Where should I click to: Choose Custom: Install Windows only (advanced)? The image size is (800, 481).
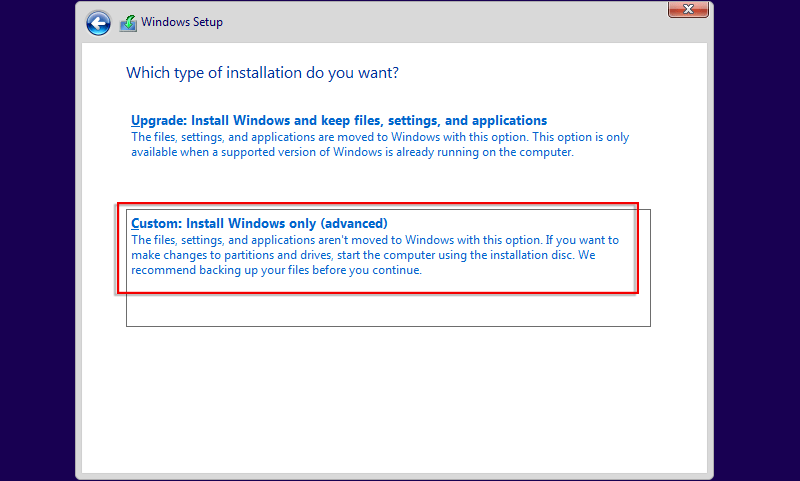pyautogui.click(x=259, y=223)
